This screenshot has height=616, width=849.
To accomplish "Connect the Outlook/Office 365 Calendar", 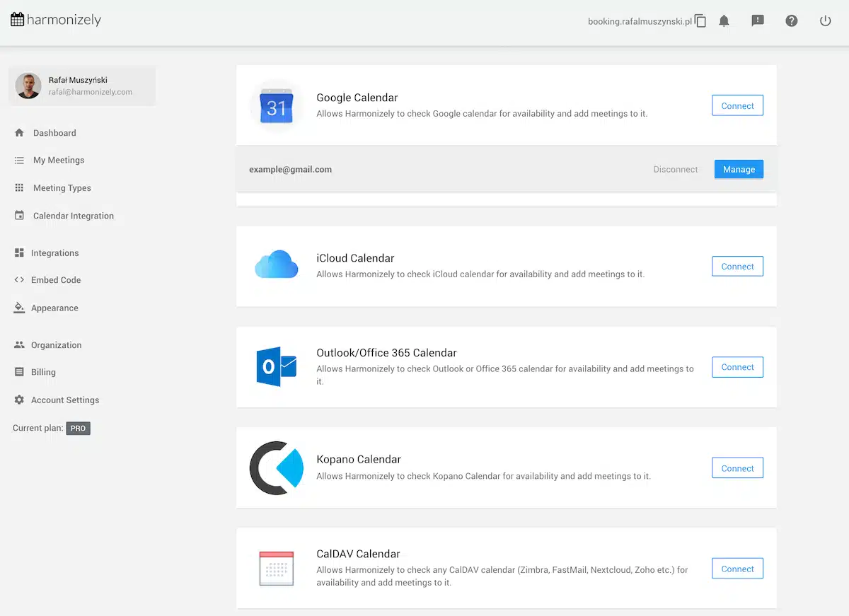I will 737,367.
